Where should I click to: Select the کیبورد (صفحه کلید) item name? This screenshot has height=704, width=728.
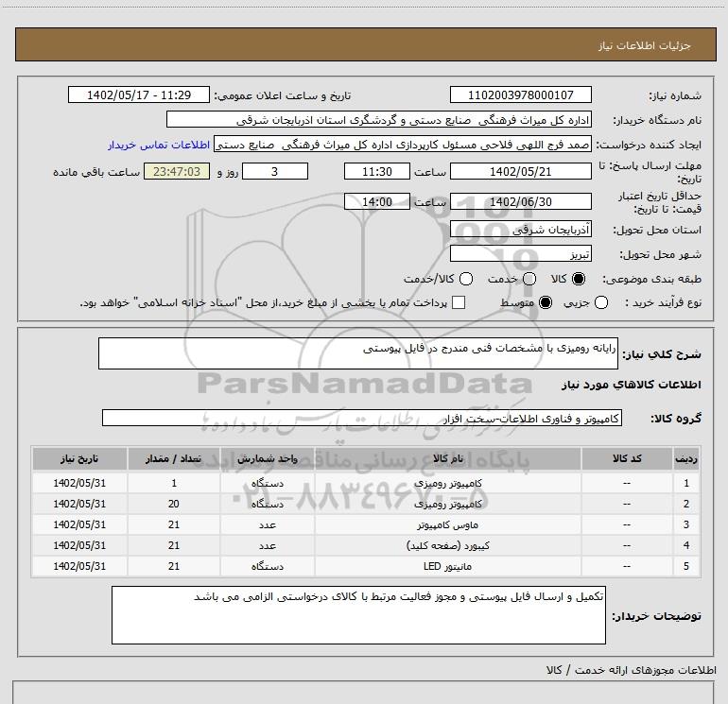447,546
